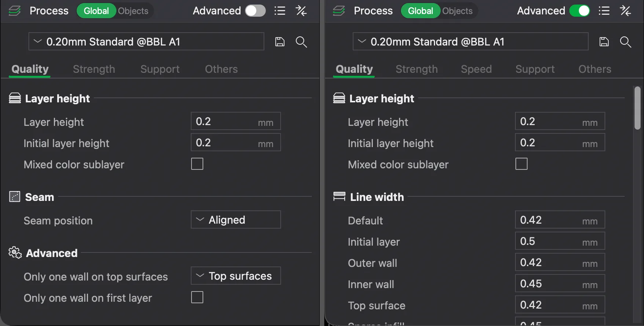
Task: Click the Outer wall label
Action: 372,263
